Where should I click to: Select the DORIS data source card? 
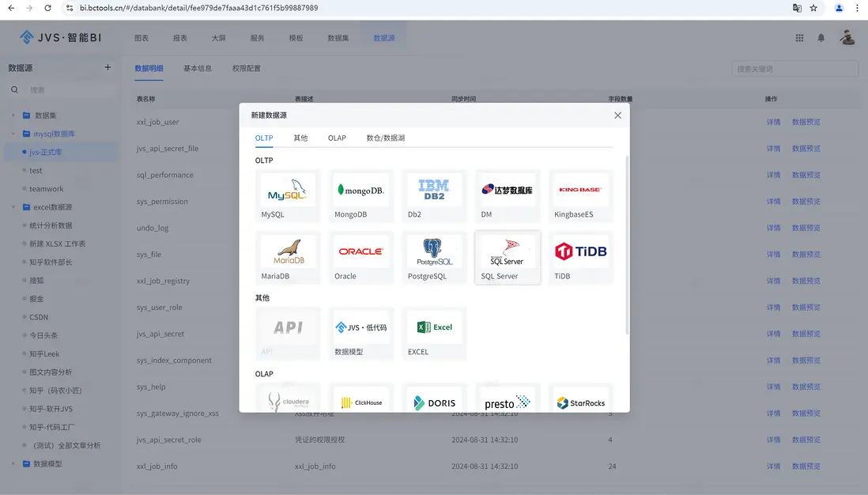coord(434,398)
